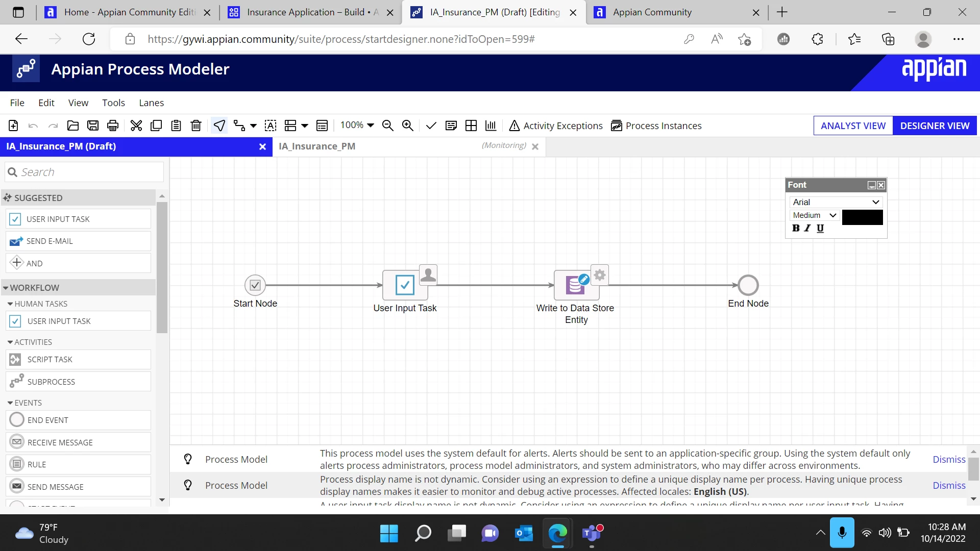Switch to Analyst View
This screenshot has width=980, height=551.
853,126
